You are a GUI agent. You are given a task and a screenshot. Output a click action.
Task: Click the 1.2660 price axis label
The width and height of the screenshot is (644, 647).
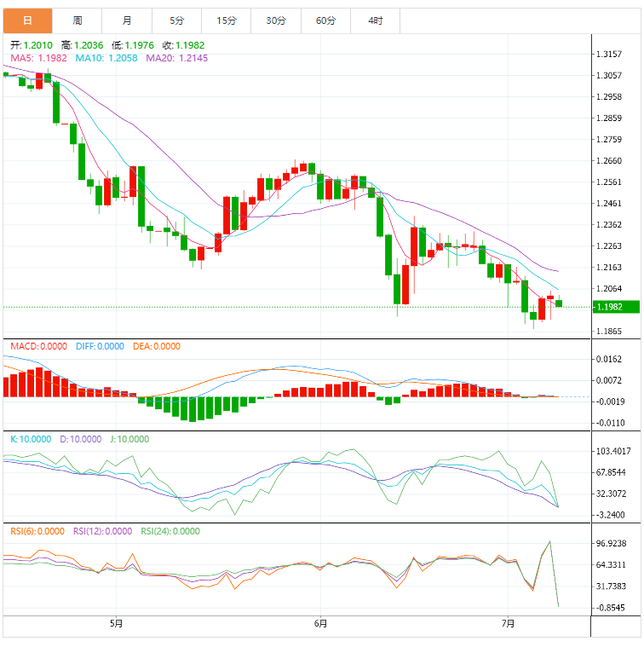pyautogui.click(x=609, y=160)
